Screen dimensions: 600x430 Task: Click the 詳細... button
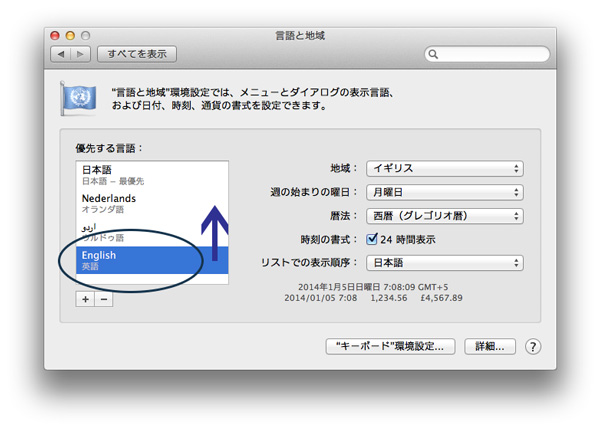tap(490, 346)
